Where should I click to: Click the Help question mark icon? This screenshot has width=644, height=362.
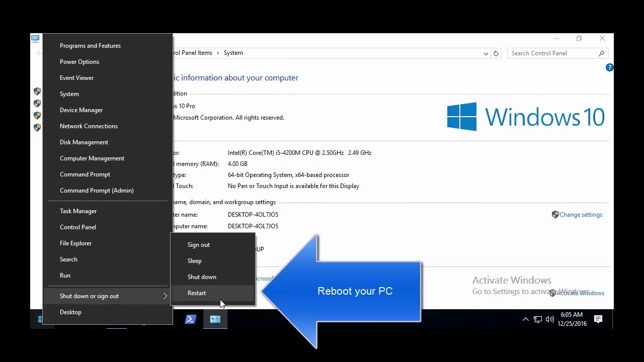click(x=609, y=67)
